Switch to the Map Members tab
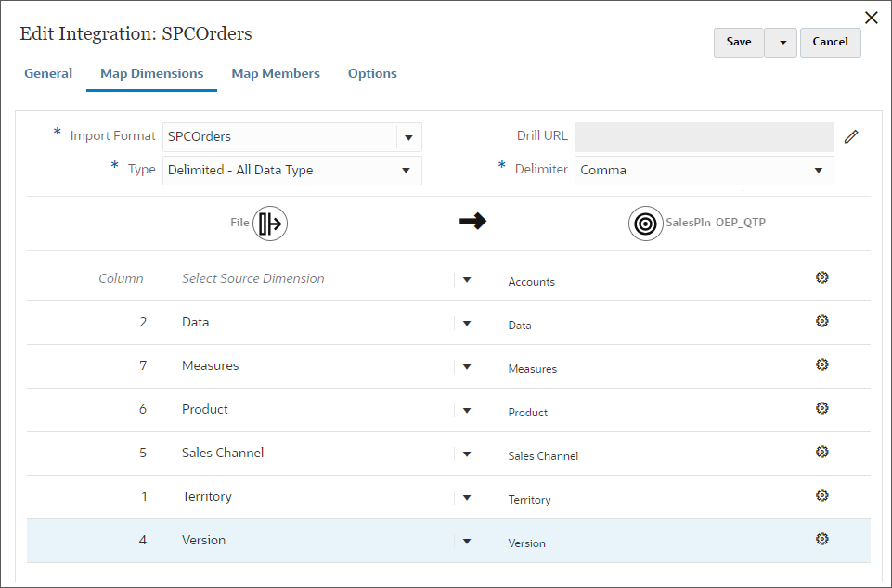892x588 pixels. [x=276, y=73]
